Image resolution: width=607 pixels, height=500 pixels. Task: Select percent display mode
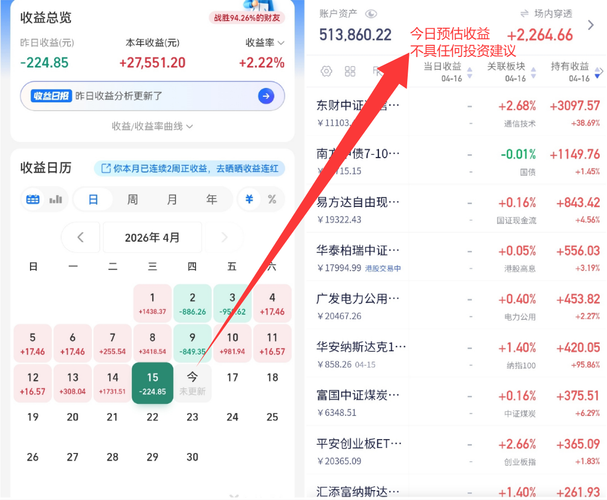coord(272,199)
